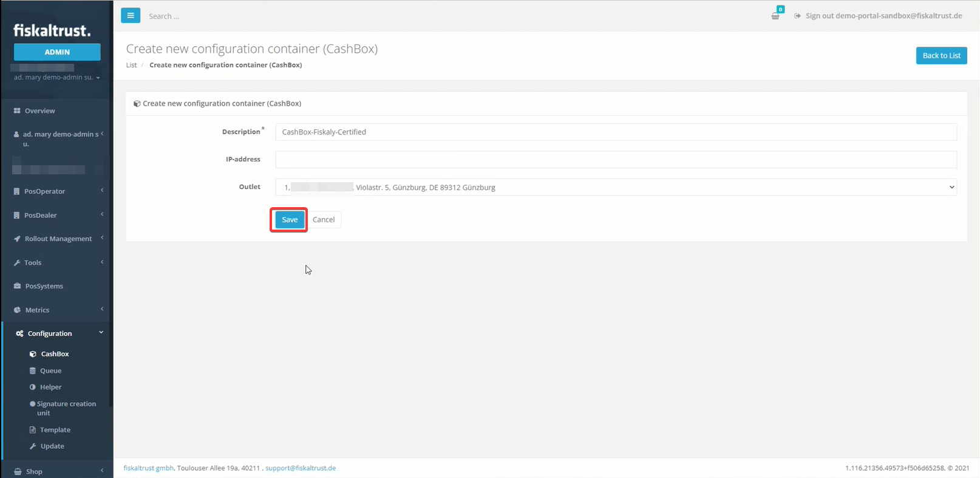980x478 pixels.
Task: Click the PosDealer sidebar icon
Action: click(x=16, y=215)
